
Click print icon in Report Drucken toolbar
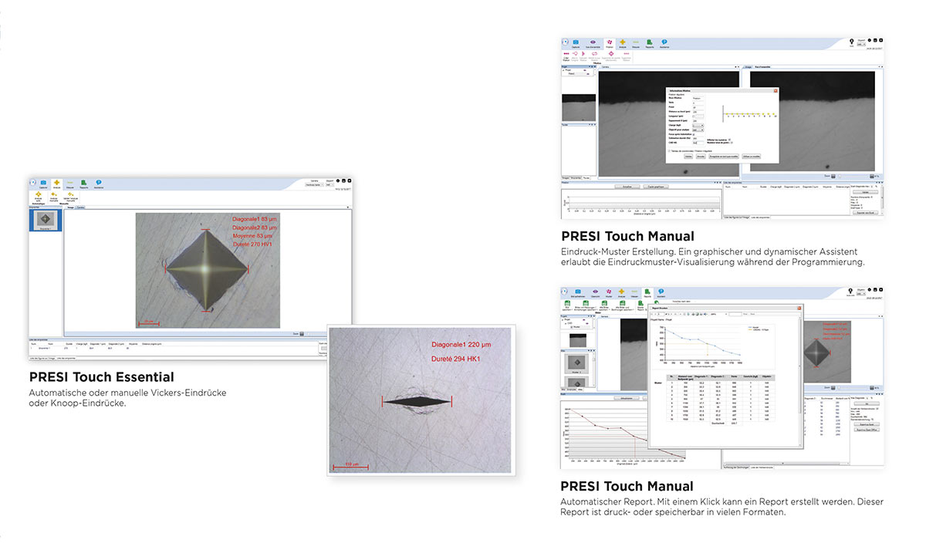pyautogui.click(x=693, y=314)
